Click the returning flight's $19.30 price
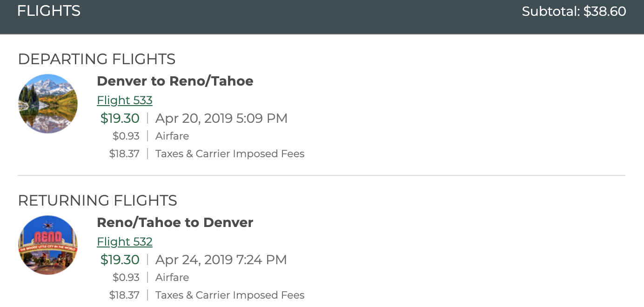Screen dimensions: 644x307 (120, 260)
